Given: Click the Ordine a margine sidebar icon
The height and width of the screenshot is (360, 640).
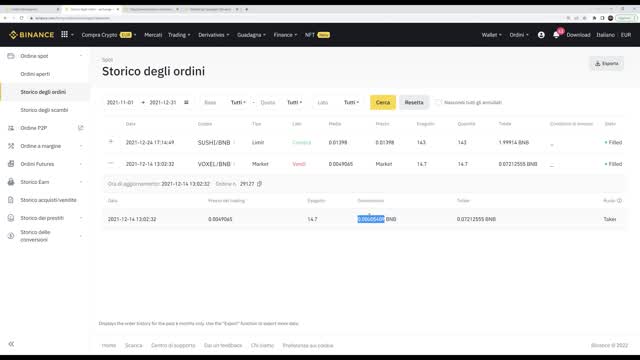Looking at the screenshot, I should [11, 146].
